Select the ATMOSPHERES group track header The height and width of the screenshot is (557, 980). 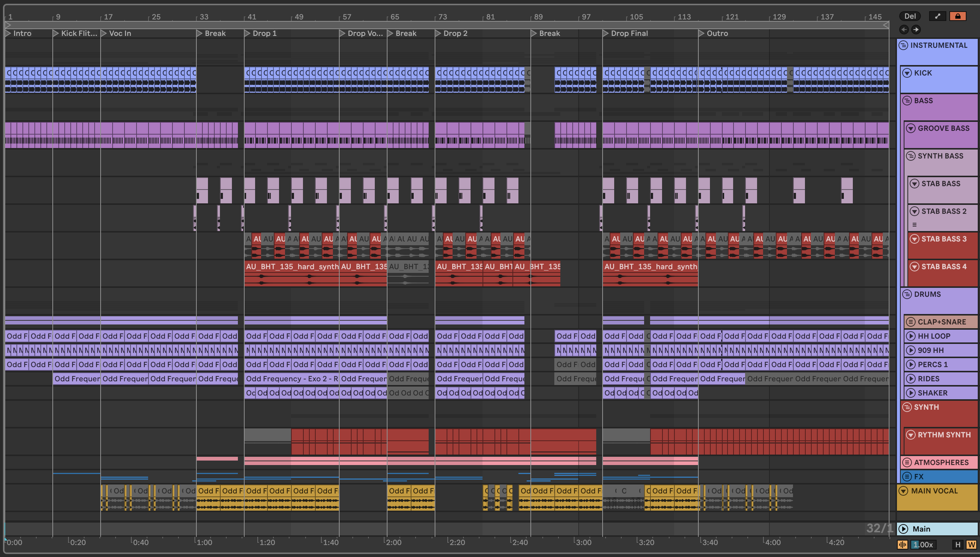[941, 462]
